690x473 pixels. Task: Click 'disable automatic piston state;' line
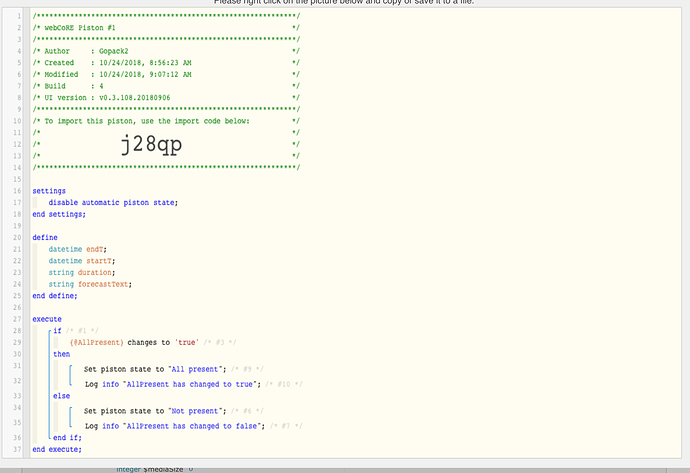click(x=113, y=202)
